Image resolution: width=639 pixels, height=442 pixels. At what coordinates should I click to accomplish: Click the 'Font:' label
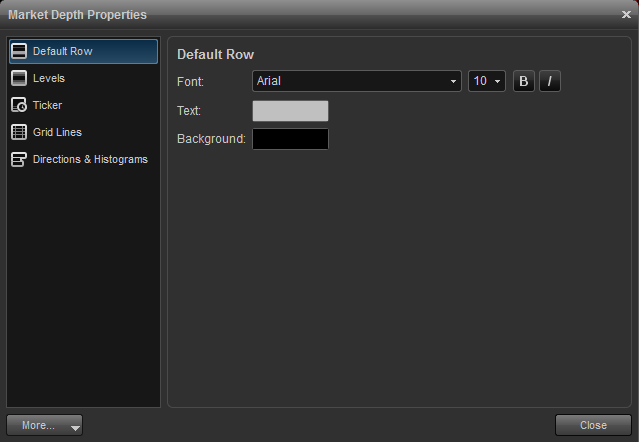[190, 82]
